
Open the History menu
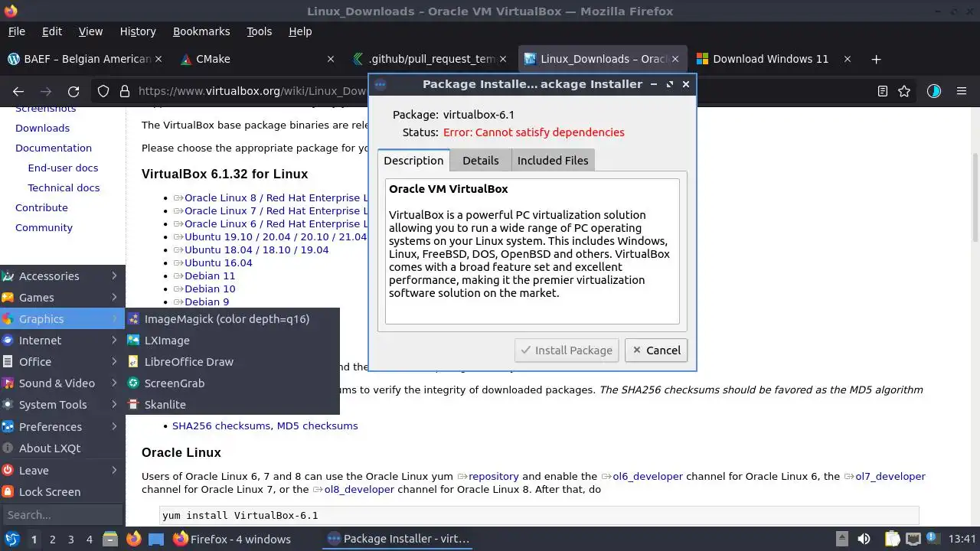[x=138, y=31]
